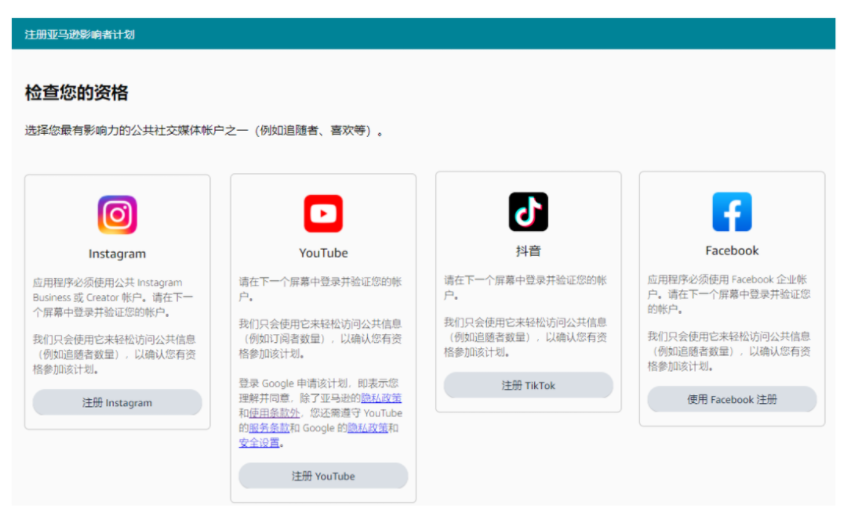
Task: Click the Facebook logo icon
Action: [732, 211]
